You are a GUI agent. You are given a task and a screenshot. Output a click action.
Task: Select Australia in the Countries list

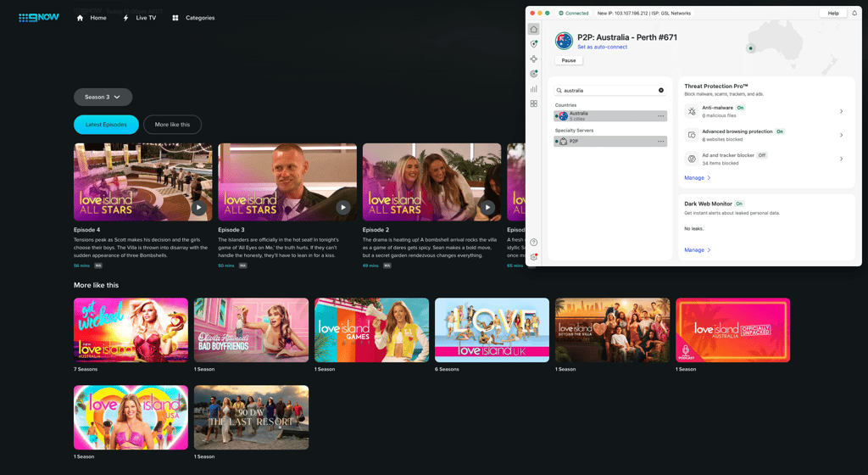[x=610, y=115]
